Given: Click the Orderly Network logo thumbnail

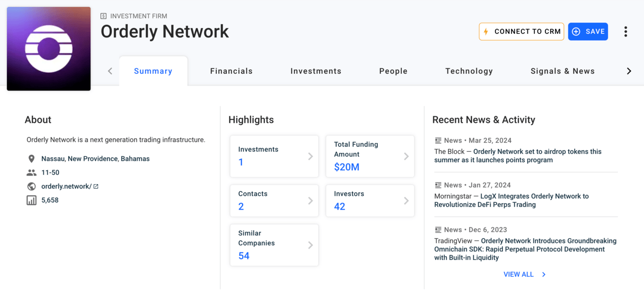Looking at the screenshot, I should coord(49,49).
